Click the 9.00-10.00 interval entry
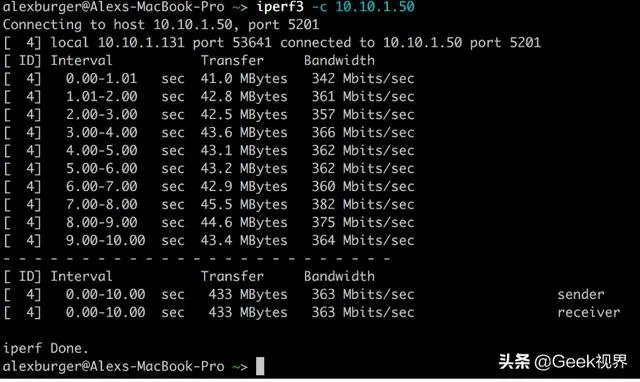 [105, 240]
